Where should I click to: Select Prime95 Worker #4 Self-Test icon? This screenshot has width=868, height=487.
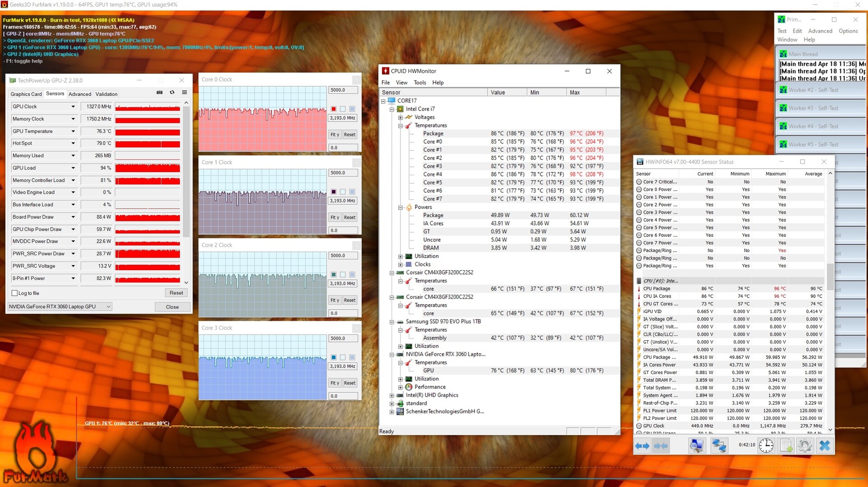pos(783,126)
